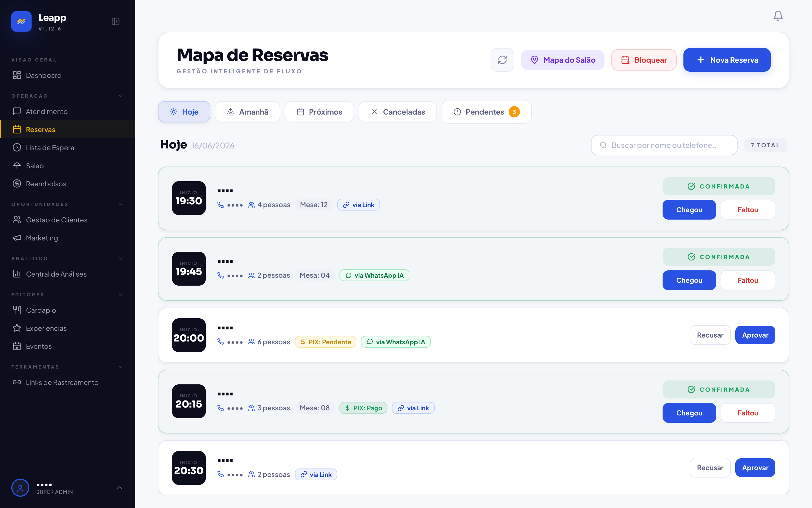Switch to the Hoje tab
This screenshot has height=508, width=812.
coord(184,112)
